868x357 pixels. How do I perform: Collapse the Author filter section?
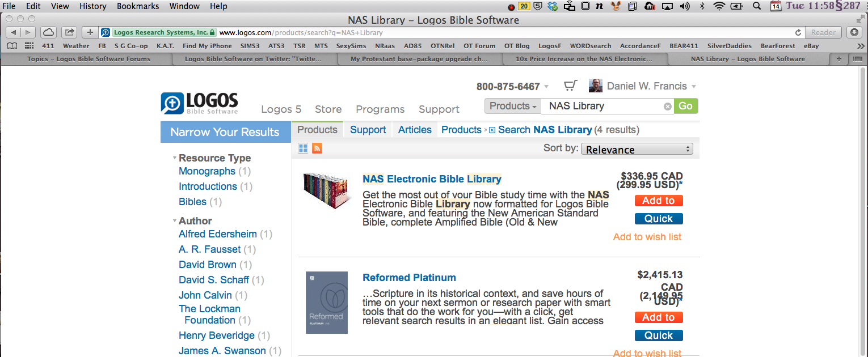click(175, 221)
